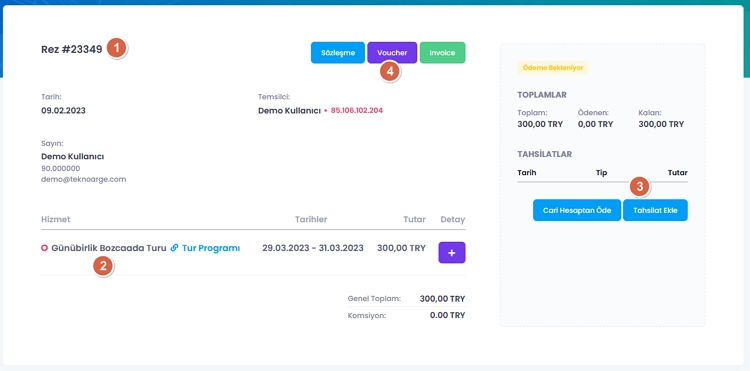Click the red circle icon beside Günübirlik Bozcaada Turu
The image size is (750, 371).
(x=44, y=248)
